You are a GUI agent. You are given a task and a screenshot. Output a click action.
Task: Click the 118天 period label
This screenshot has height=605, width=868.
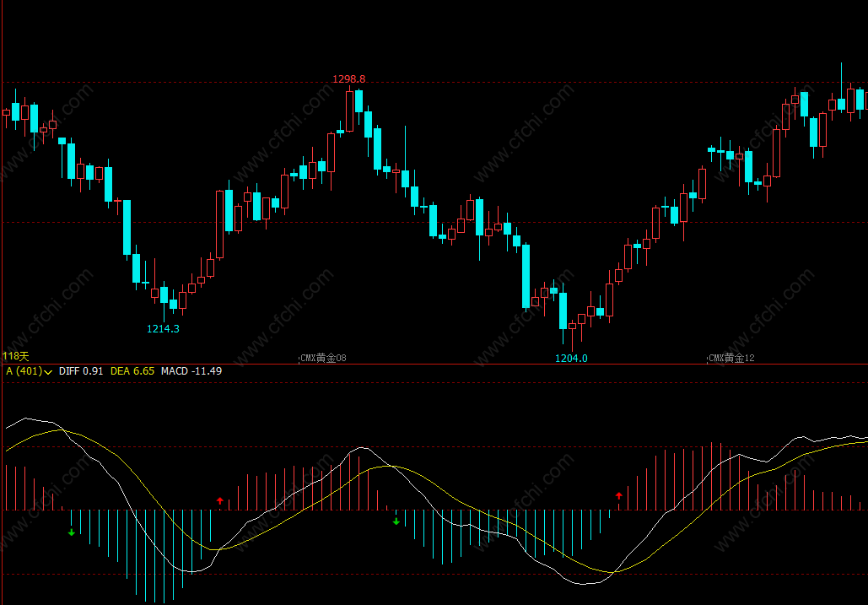coord(15,356)
